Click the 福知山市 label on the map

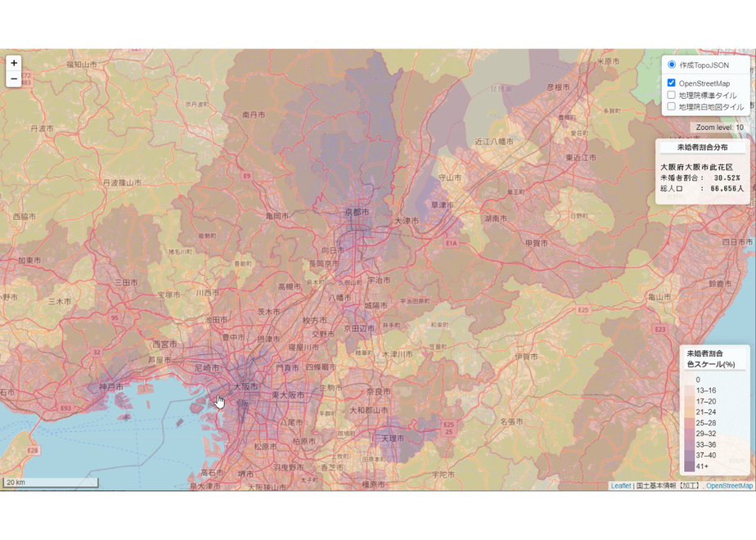(x=82, y=64)
